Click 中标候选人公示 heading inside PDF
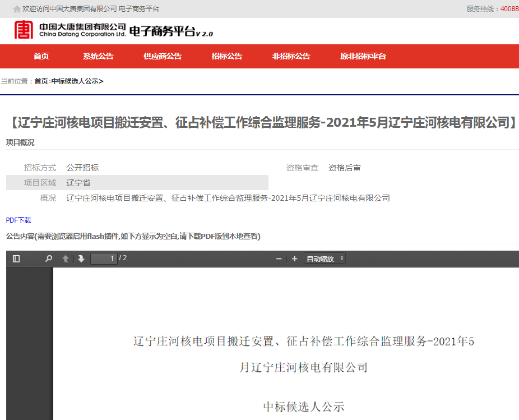The image size is (519, 420). click(x=304, y=407)
